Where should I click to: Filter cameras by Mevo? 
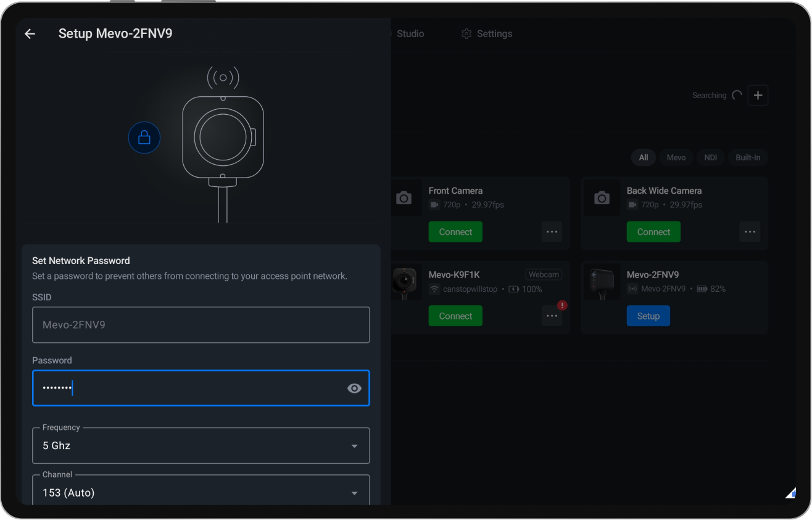click(x=676, y=157)
